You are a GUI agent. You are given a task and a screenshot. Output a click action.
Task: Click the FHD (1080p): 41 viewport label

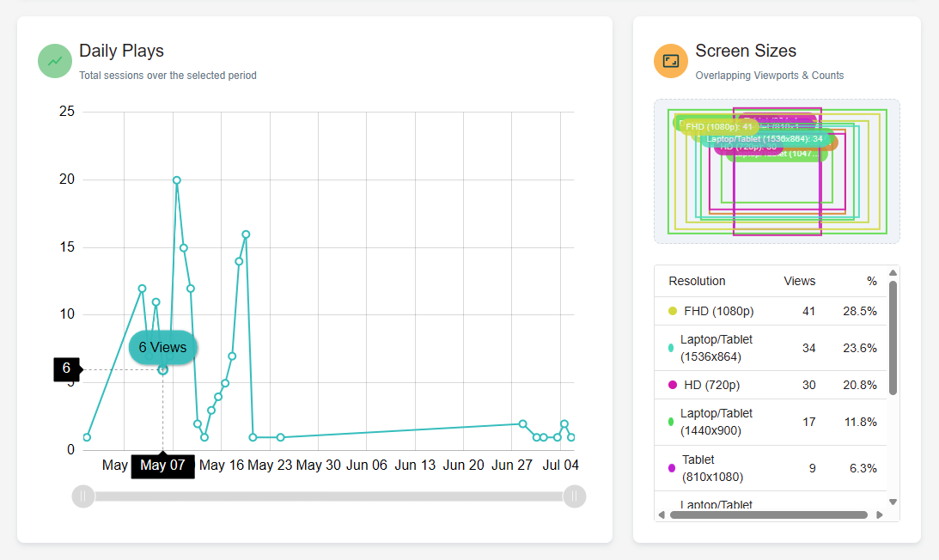click(718, 126)
